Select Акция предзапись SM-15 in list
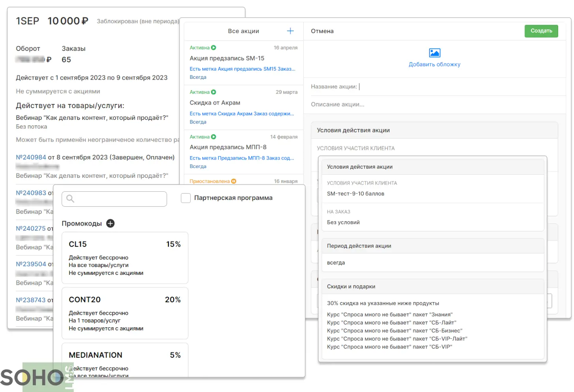Viewport: 574px width, 392px height. pyautogui.click(x=244, y=63)
